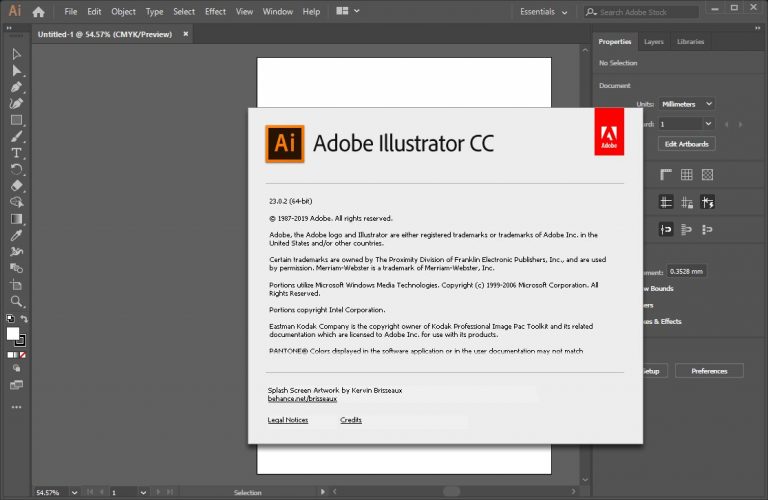Toggle the show grid icon

[x=687, y=174]
